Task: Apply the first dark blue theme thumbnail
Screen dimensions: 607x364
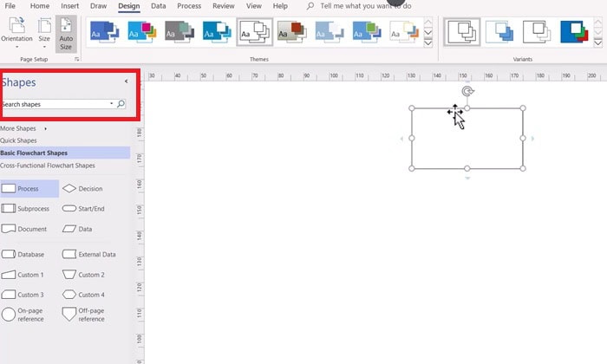Action: (104, 32)
